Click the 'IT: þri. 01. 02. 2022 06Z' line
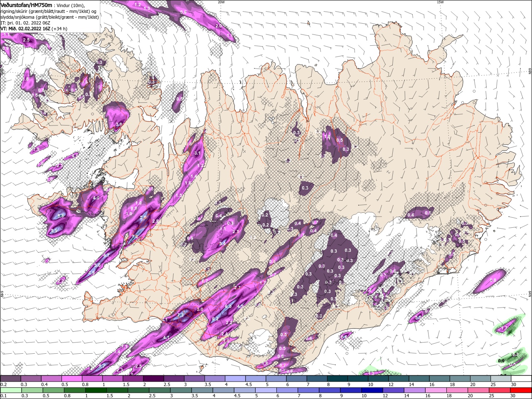Screen dimensions: 532x399 click(25, 23)
